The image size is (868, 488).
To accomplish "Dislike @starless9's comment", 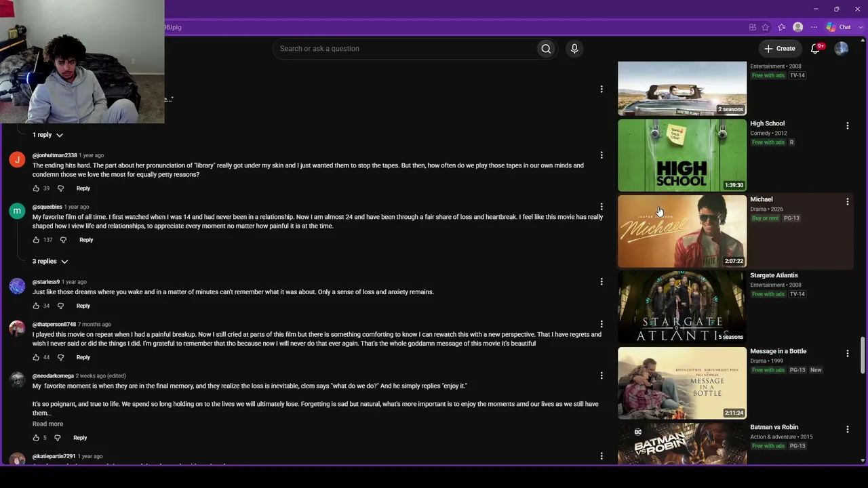I will pyautogui.click(x=60, y=306).
